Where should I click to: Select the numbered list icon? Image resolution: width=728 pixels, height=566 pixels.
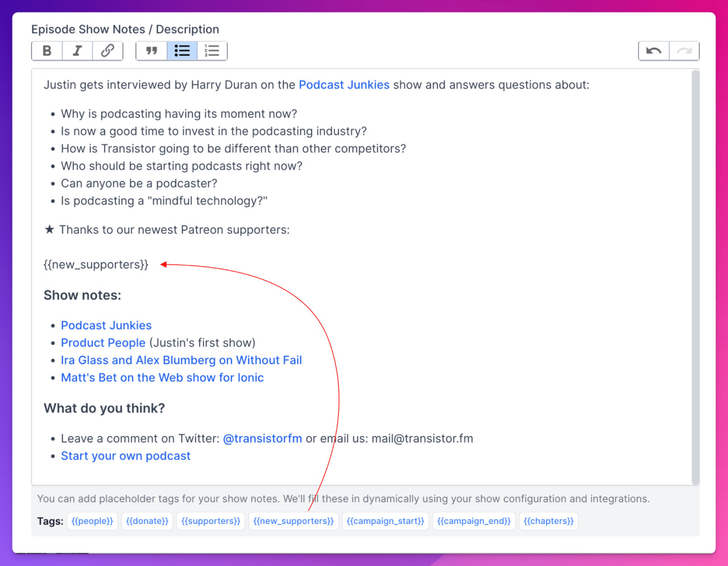coord(212,51)
